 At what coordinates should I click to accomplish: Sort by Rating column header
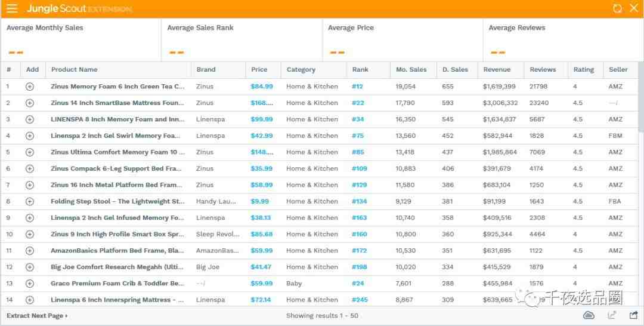click(584, 70)
